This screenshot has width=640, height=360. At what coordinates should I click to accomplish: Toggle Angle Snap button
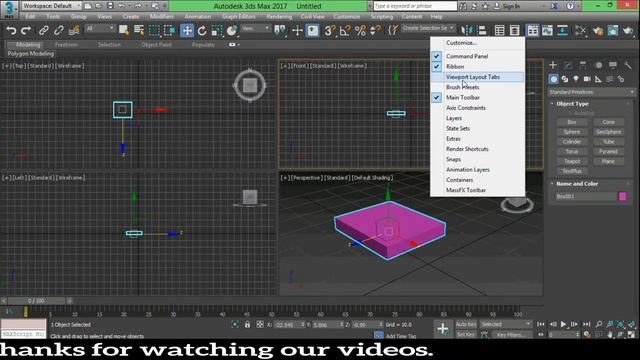(345, 30)
